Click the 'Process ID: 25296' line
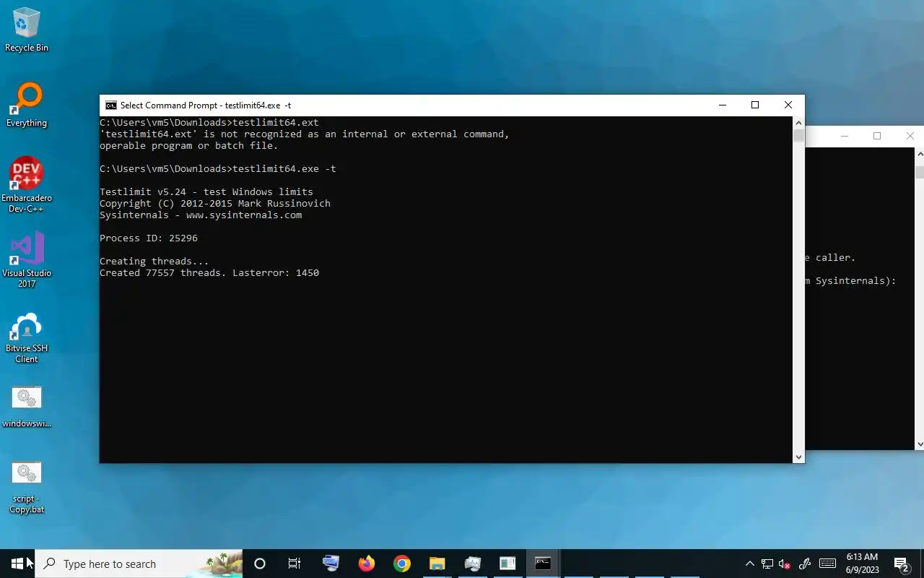 (x=149, y=238)
